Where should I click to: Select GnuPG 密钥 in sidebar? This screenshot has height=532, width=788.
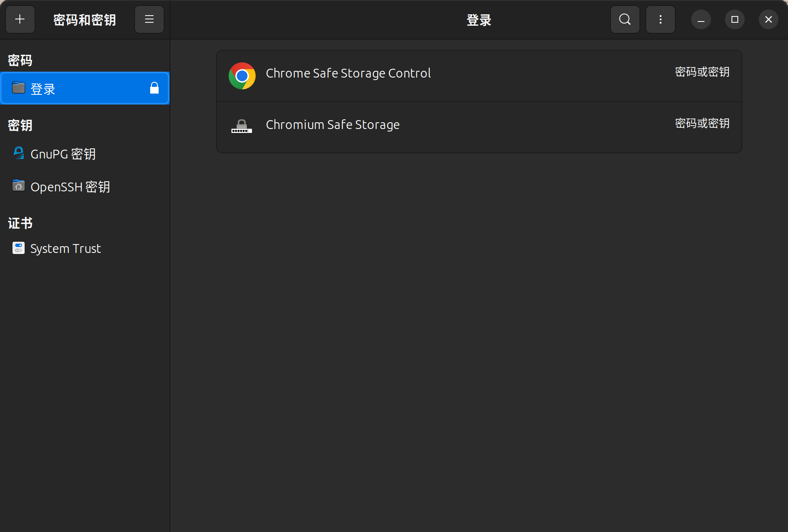tap(63, 154)
